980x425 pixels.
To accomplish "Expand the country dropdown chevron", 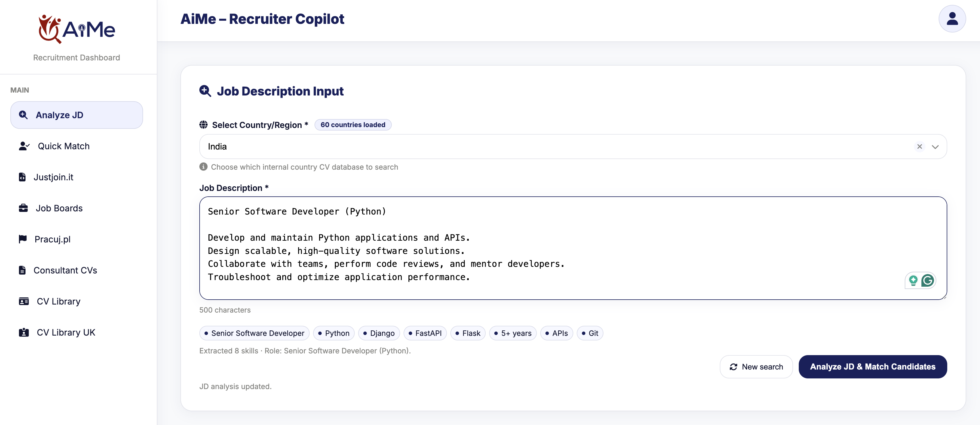I will (x=935, y=147).
